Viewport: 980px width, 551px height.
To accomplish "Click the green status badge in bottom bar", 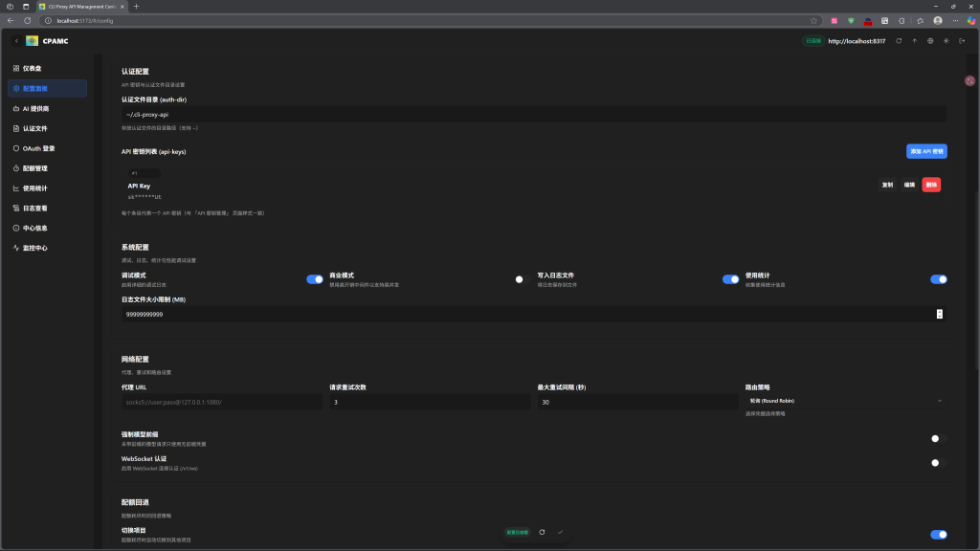I will point(518,532).
